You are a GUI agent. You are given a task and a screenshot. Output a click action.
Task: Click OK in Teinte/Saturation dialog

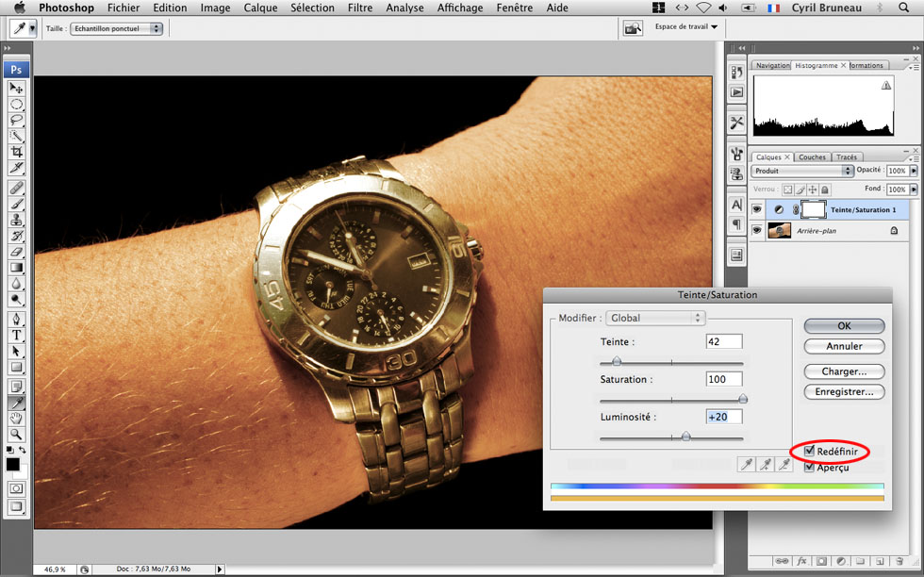pos(845,326)
